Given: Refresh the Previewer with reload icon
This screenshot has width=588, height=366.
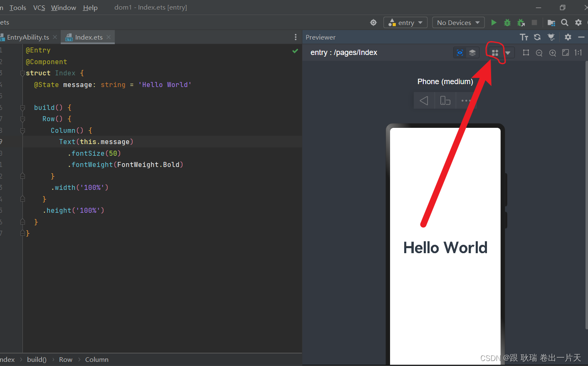Looking at the screenshot, I should [537, 37].
